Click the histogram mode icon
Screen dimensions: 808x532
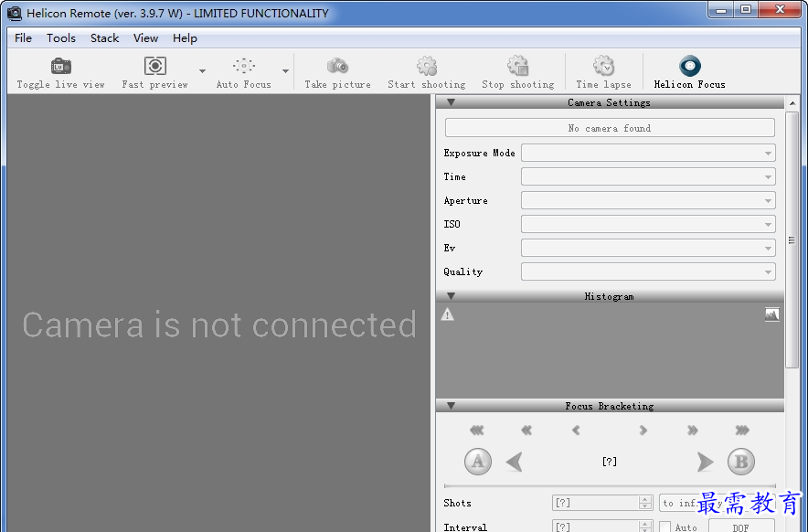tap(772, 314)
